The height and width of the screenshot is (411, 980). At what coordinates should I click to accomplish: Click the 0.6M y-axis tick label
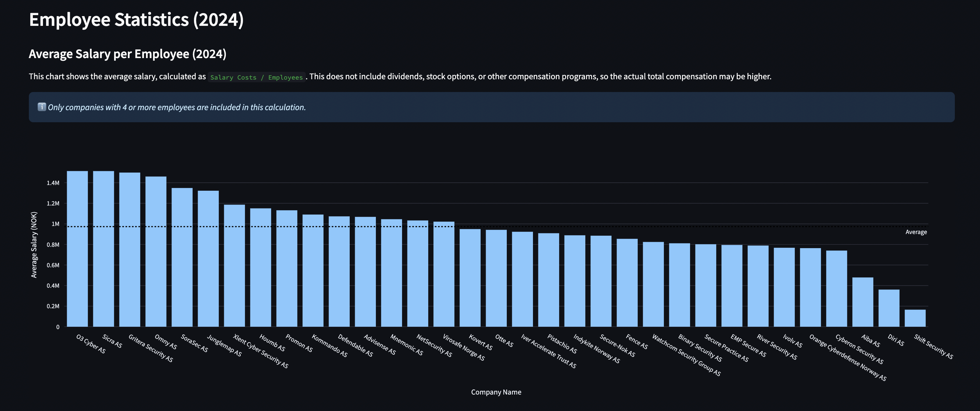53,265
